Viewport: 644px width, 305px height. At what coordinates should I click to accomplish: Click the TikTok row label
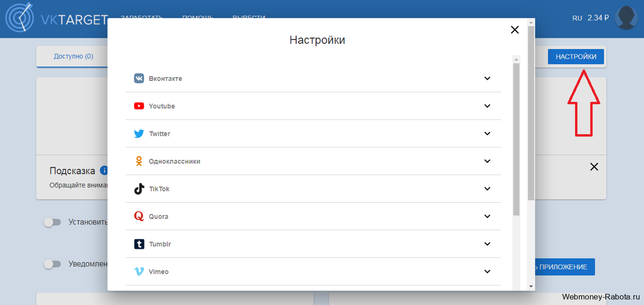click(159, 189)
